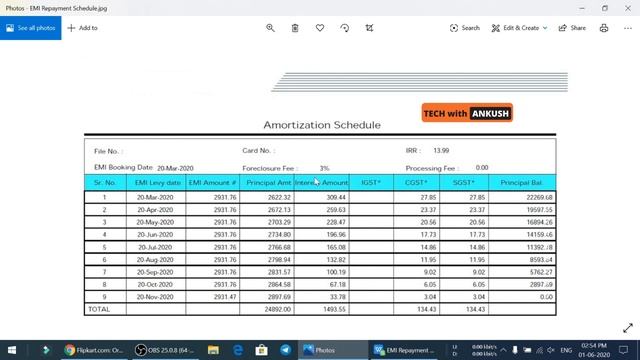The height and width of the screenshot is (360, 640).
Task: Zoom in with the magnifier icon
Action: pos(270,28)
